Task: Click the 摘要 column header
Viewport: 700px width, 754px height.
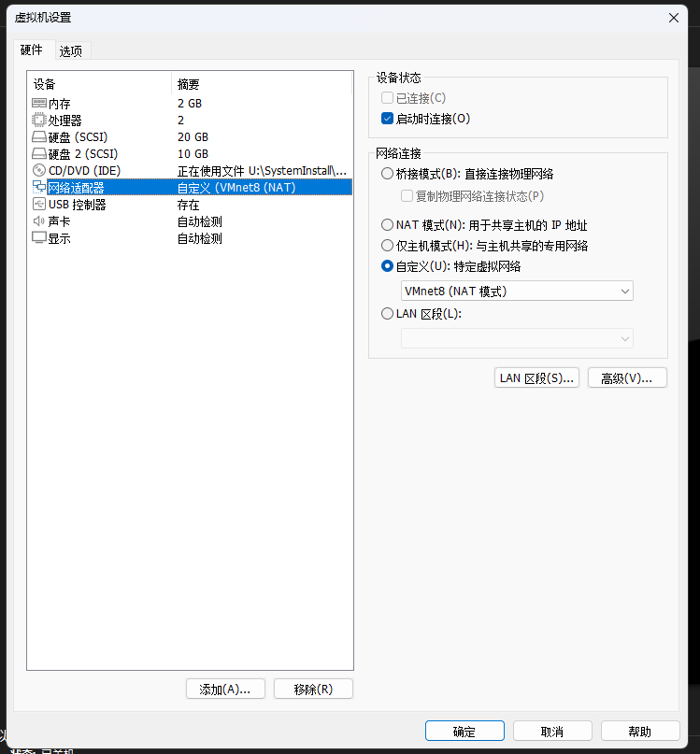Action: coord(262,84)
